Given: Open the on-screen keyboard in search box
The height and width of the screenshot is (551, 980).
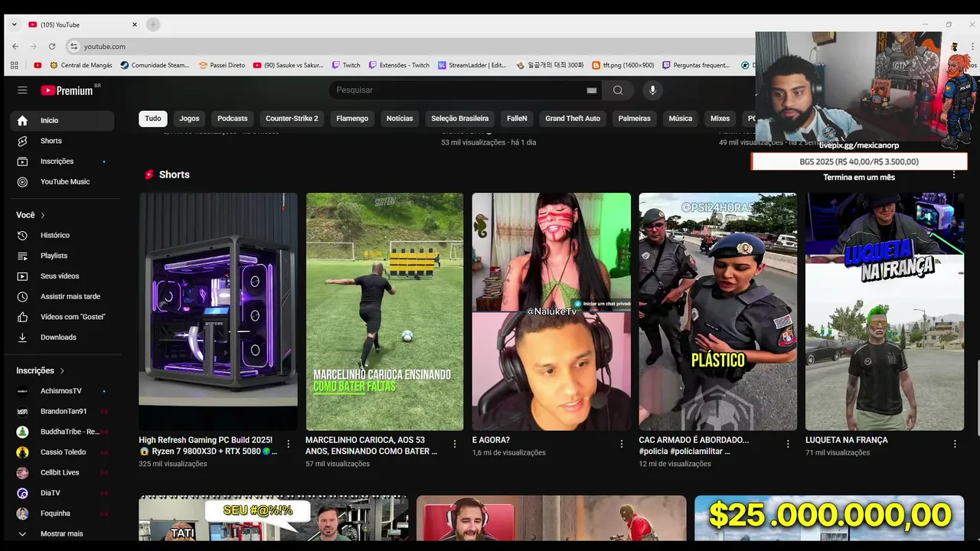Looking at the screenshot, I should pyautogui.click(x=592, y=90).
